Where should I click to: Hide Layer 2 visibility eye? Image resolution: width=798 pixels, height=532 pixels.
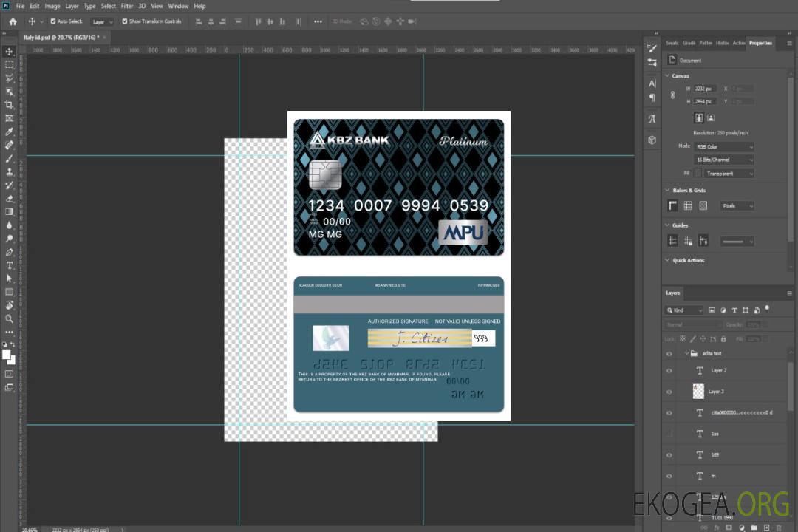point(669,371)
